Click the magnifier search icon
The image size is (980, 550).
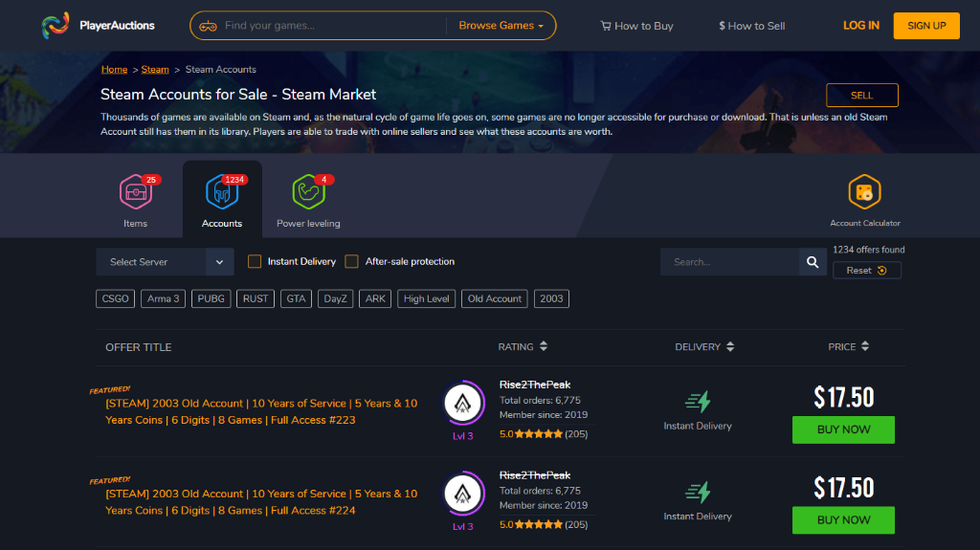(x=813, y=262)
